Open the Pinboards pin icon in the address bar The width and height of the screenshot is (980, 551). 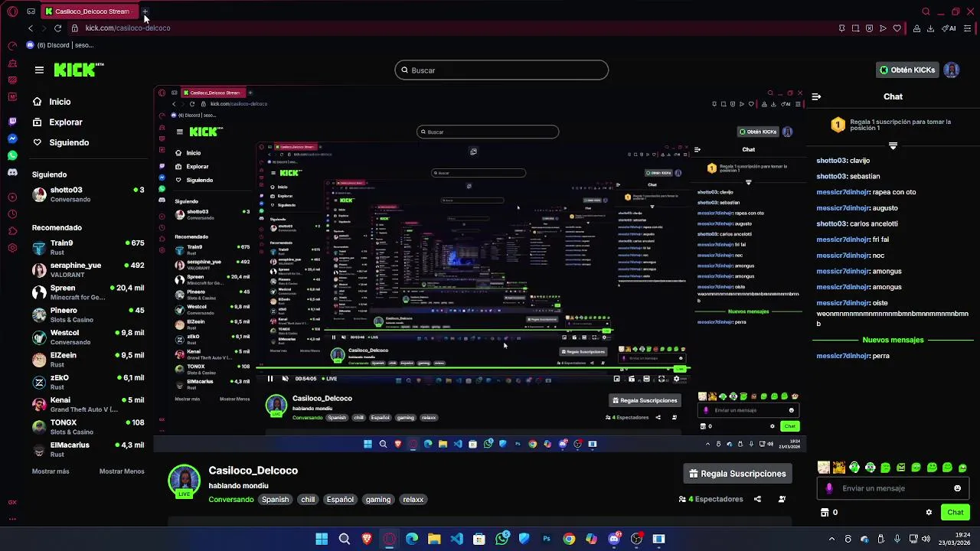coord(841,28)
